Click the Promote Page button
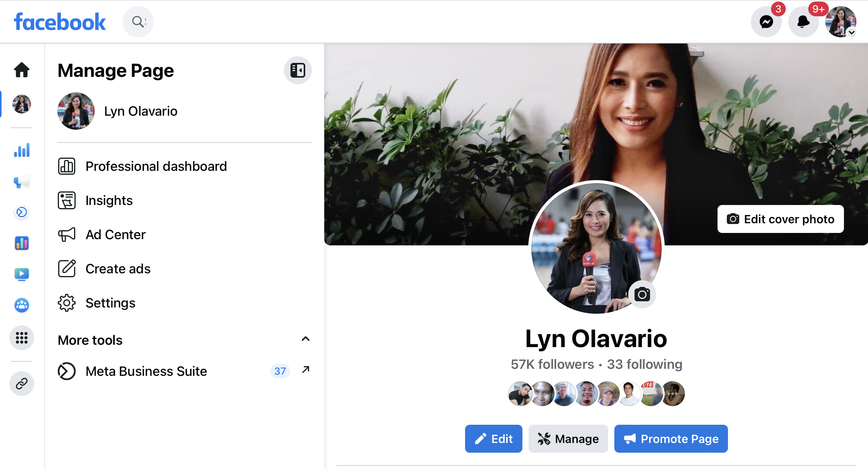The image size is (868, 469). [671, 439]
